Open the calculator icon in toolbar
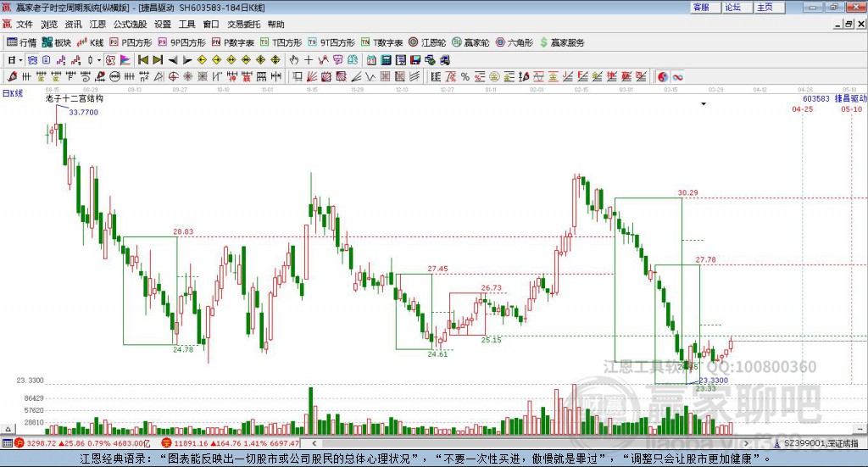The height and width of the screenshot is (467, 868). 386,60
